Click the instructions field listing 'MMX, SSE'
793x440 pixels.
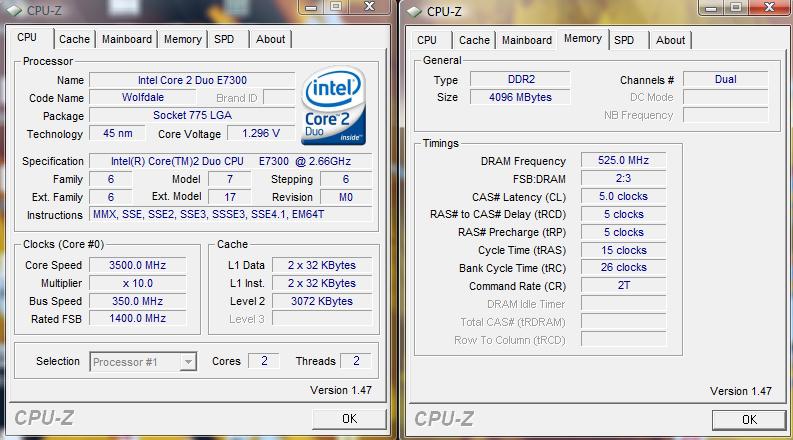231,214
